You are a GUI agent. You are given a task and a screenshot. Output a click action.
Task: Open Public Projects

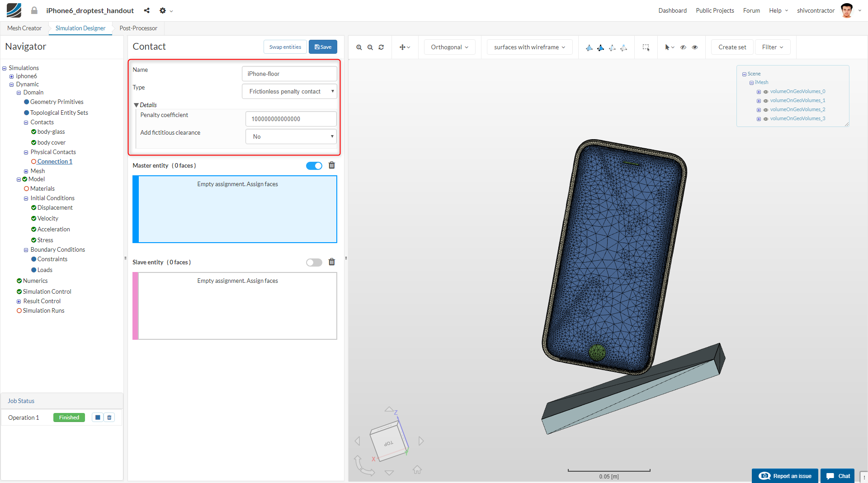pyautogui.click(x=715, y=10)
